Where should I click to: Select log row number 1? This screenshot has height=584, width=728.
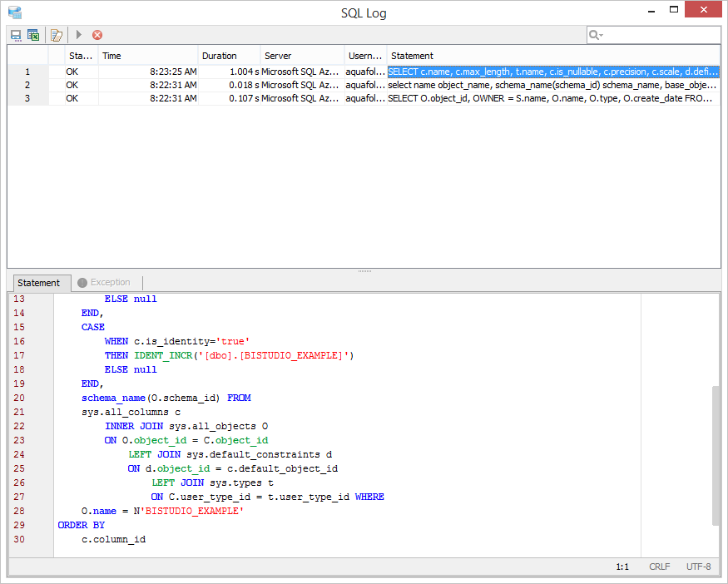(27, 72)
